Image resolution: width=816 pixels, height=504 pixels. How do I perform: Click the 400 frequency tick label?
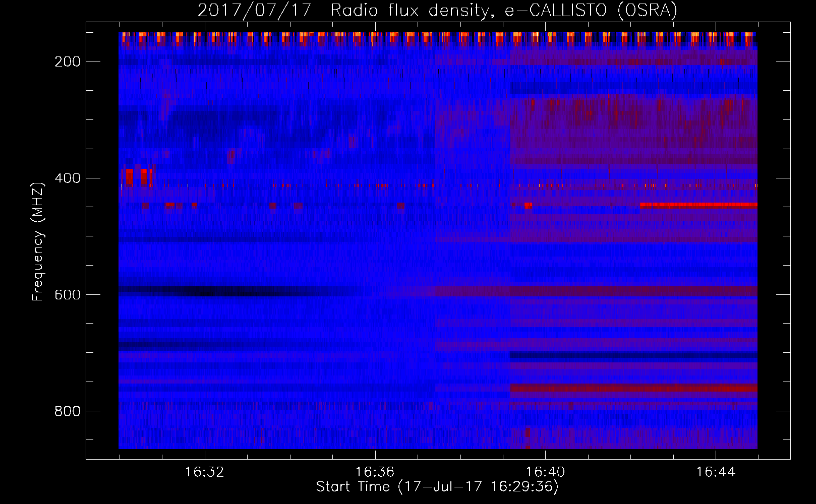point(68,178)
